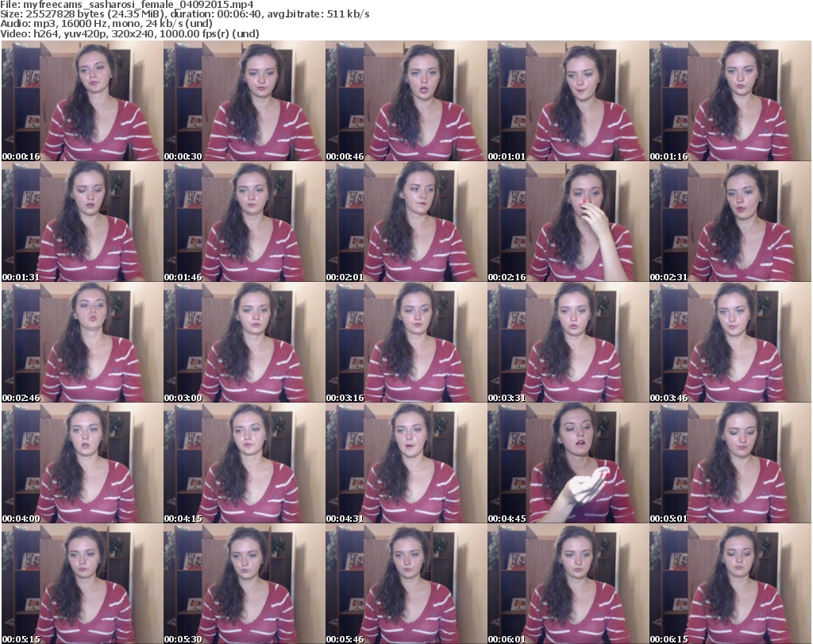Pick the thumbnail marked 00:01:31
813x644 pixels.
82,222
